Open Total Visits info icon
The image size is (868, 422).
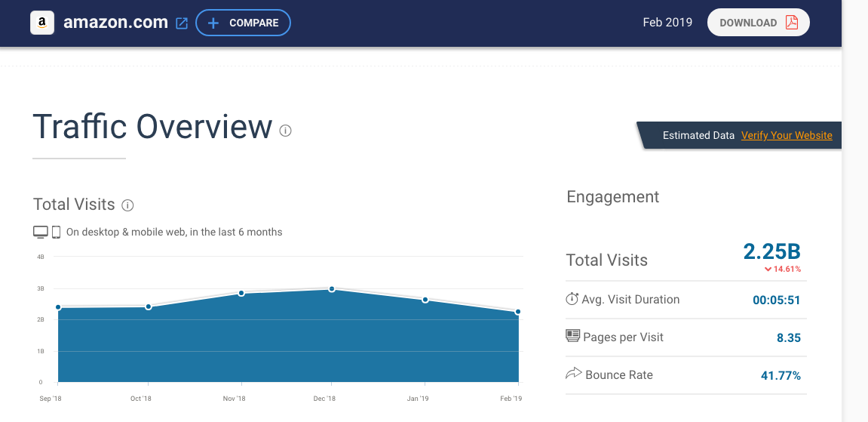[x=127, y=205]
